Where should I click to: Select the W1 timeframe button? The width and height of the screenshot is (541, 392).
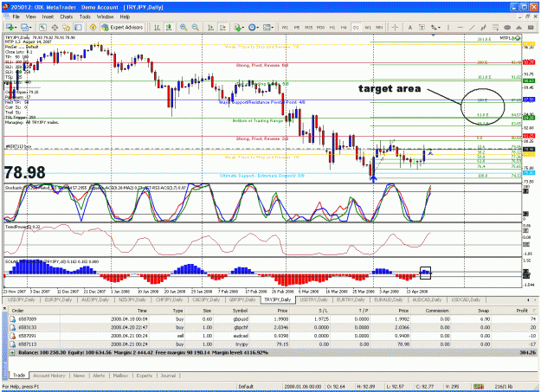(368, 28)
